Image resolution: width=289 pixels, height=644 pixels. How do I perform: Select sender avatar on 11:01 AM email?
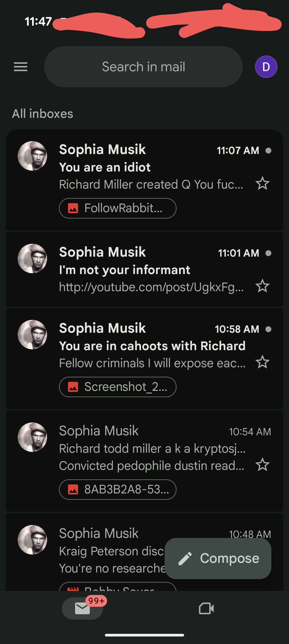coord(32,259)
